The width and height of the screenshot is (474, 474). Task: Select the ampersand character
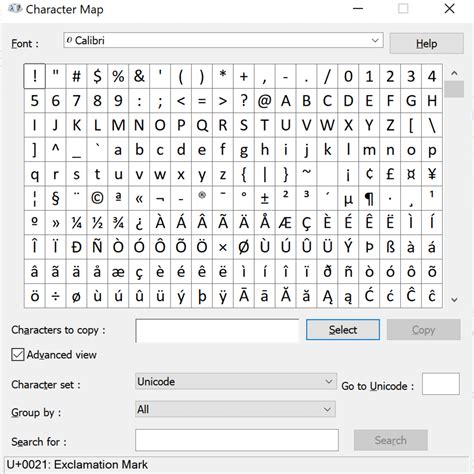pyautogui.click(x=139, y=76)
